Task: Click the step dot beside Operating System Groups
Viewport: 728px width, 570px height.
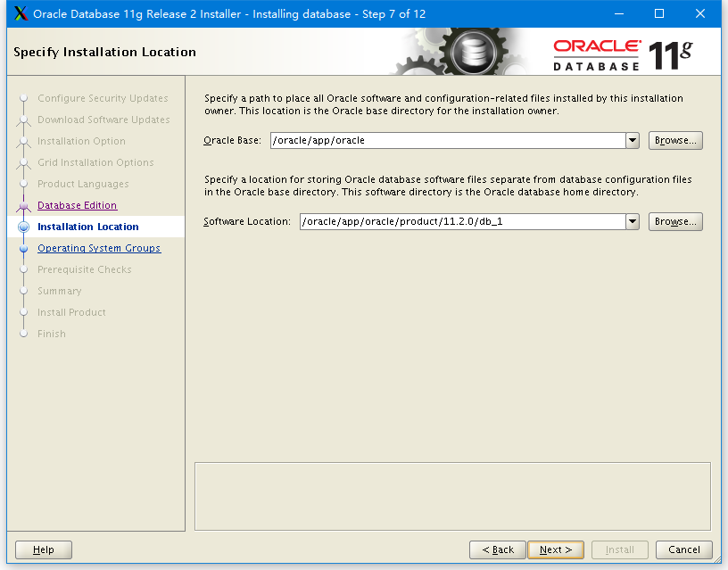Action: click(24, 248)
